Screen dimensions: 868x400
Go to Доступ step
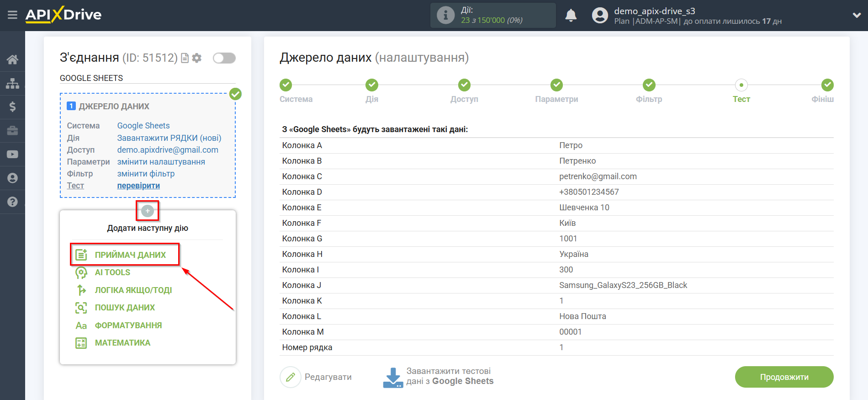point(464,85)
